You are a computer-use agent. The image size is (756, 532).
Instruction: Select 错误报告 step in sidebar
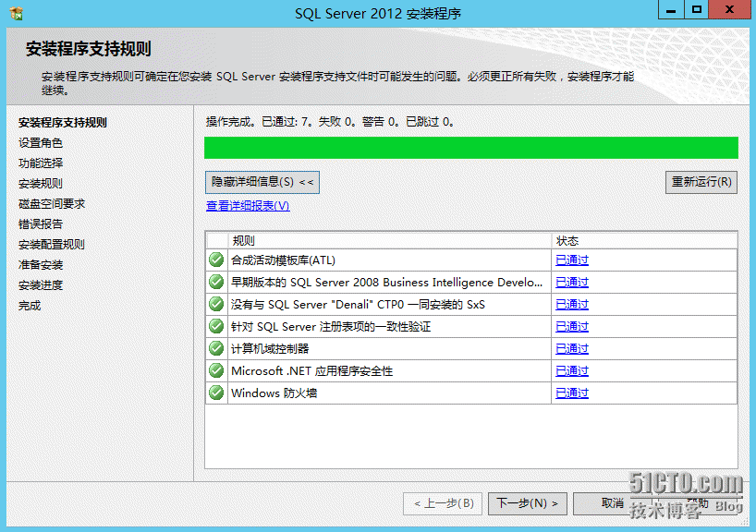41,224
